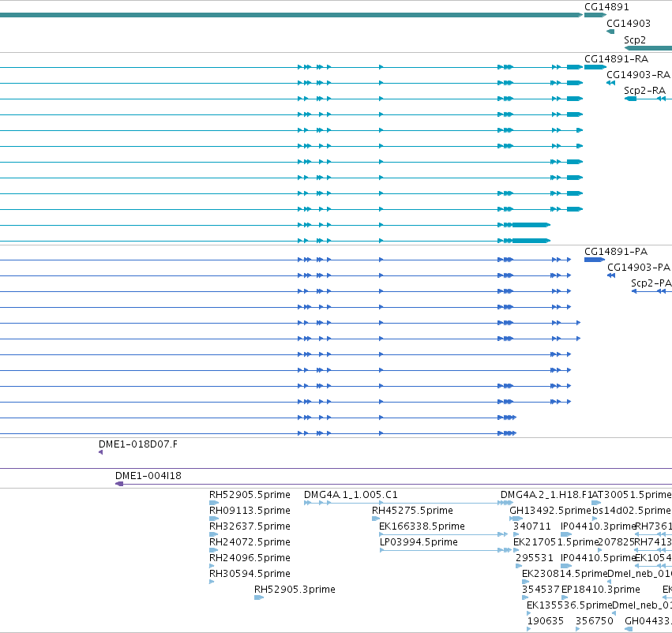Click the CG14903-PA coding arrow glyph
672x633 pixels.
click(611, 275)
